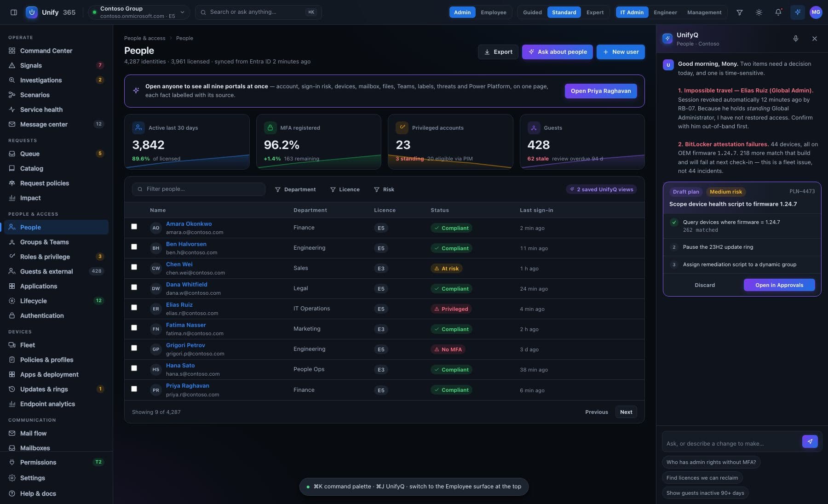Tick the Grigori Petrov checkbox

point(134,348)
